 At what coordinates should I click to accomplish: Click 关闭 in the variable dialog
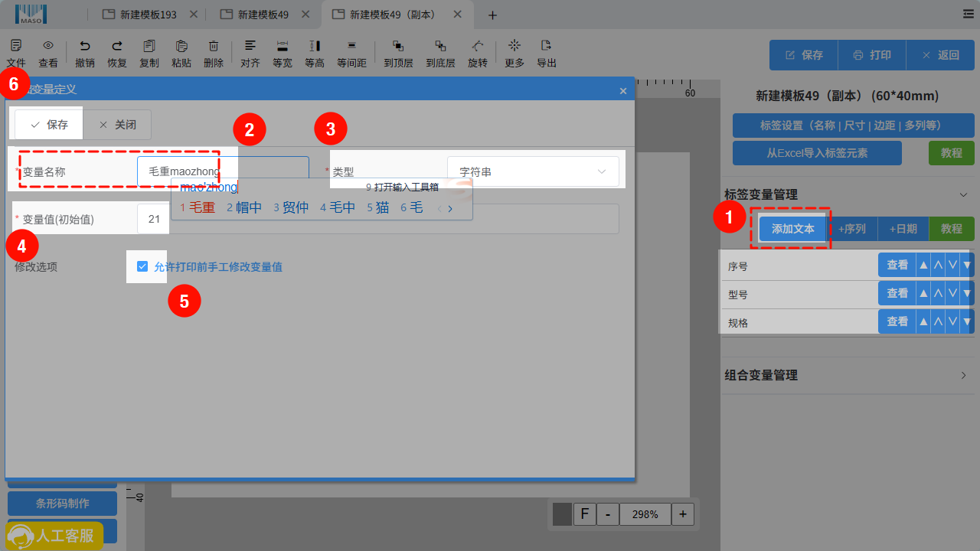click(x=117, y=124)
